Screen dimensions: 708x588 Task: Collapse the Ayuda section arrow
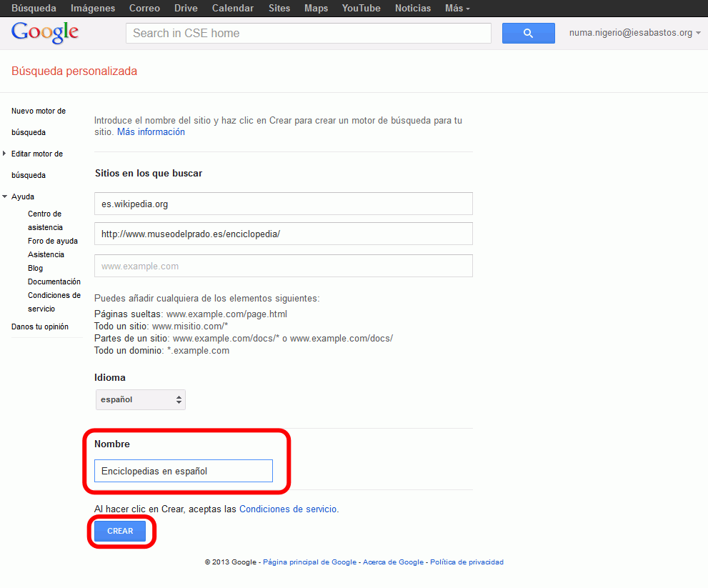4,196
